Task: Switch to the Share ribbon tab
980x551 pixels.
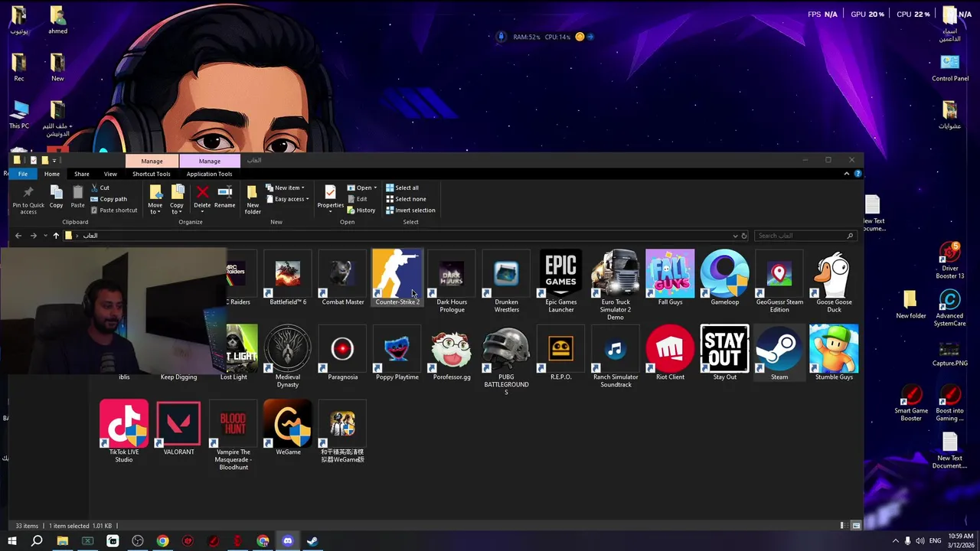Action: click(x=81, y=174)
